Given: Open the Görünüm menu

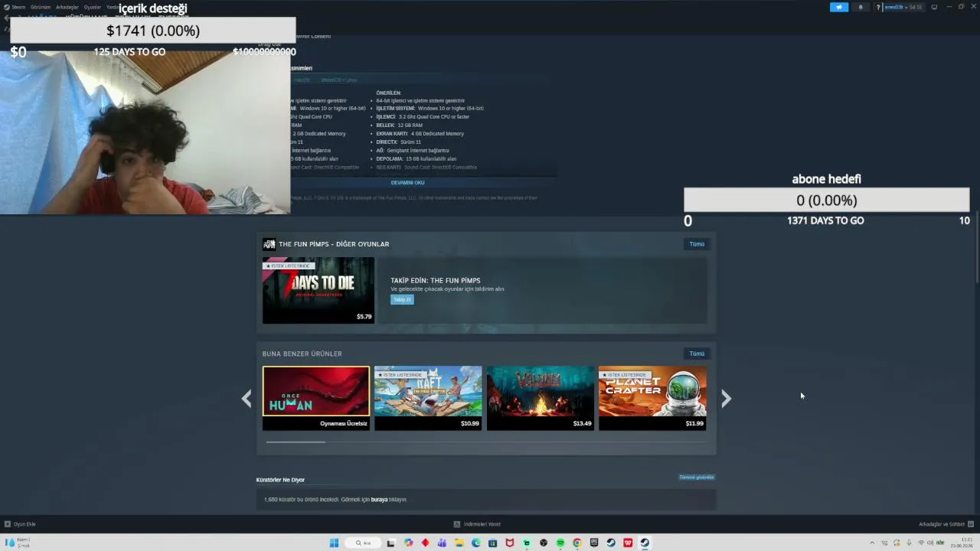Looking at the screenshot, I should (41, 7).
